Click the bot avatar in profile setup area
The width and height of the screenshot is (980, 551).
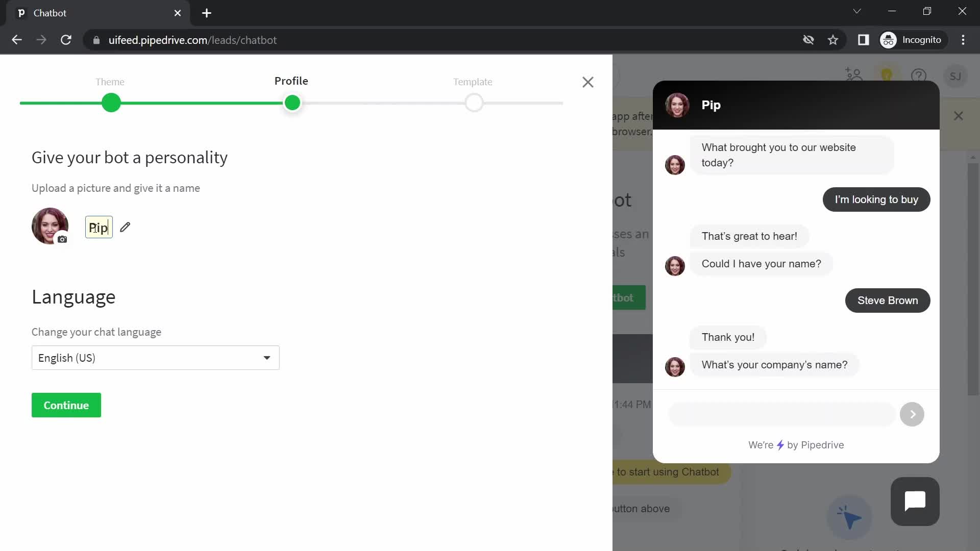point(51,226)
